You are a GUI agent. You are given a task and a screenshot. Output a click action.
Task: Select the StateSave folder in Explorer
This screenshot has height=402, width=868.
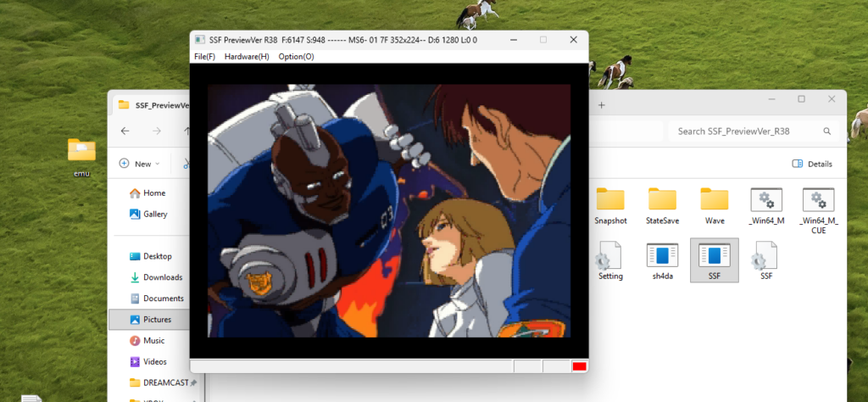(x=662, y=206)
